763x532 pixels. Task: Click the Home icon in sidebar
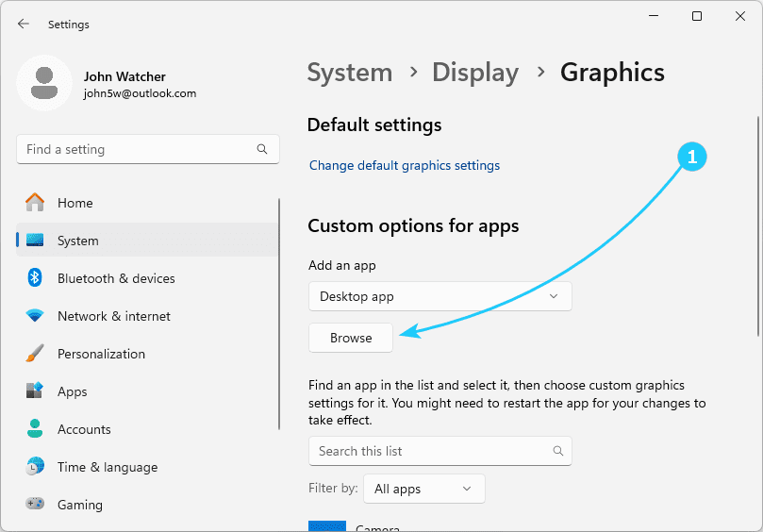click(35, 203)
